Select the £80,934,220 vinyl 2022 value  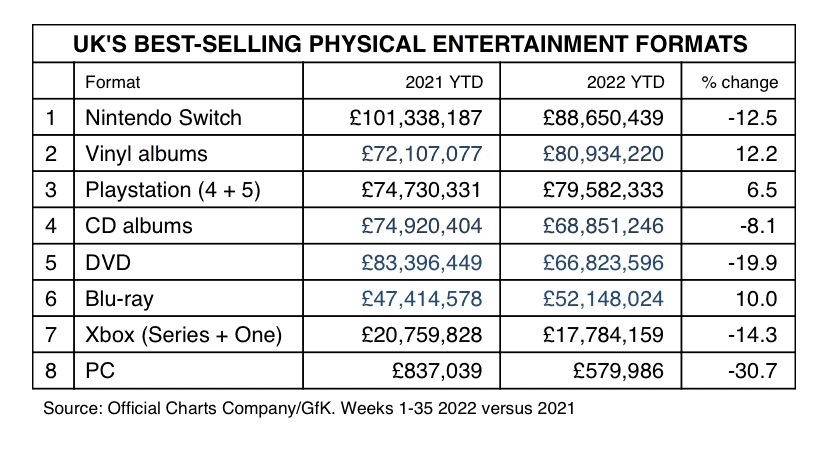pyautogui.click(x=603, y=154)
